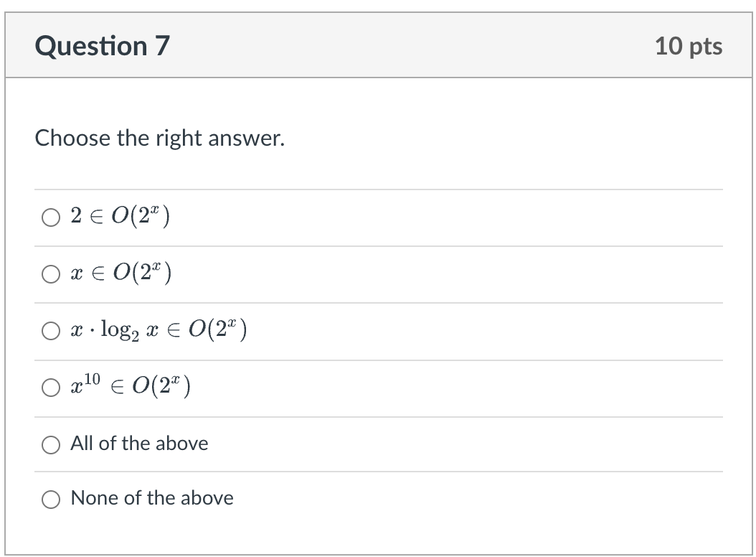This screenshot has width=756, height=557.
Task: Select the radio button for 2 ∈ O(2^x)
Action: [x=49, y=217]
